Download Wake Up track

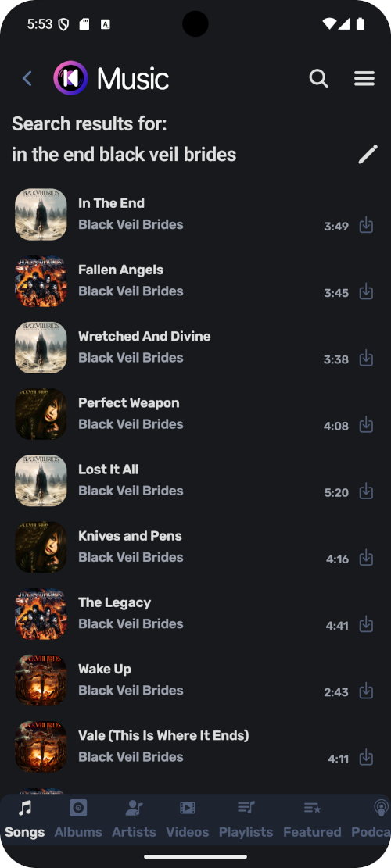tap(366, 691)
